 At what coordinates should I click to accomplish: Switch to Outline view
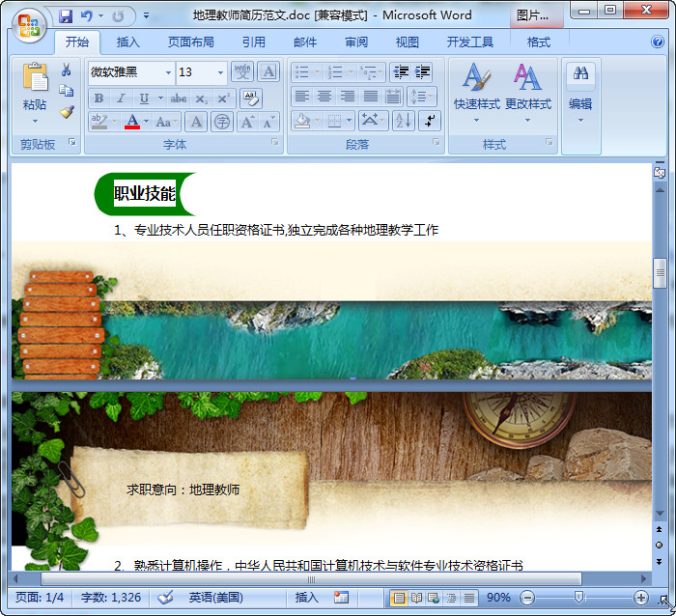[451, 598]
